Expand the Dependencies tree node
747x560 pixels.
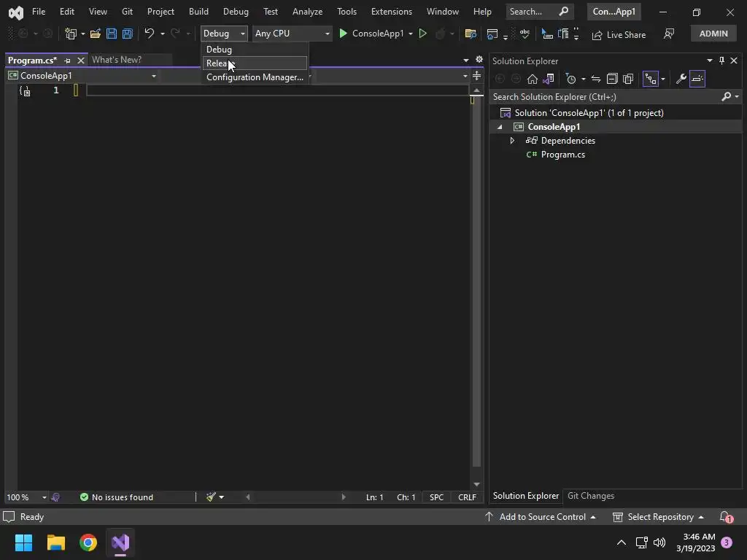[512, 141]
